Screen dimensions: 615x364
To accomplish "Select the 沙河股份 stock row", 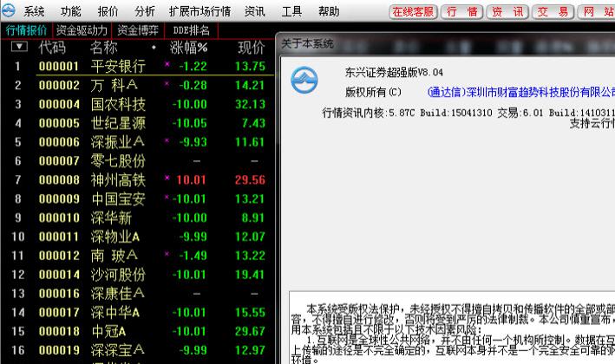I will pos(137,274).
